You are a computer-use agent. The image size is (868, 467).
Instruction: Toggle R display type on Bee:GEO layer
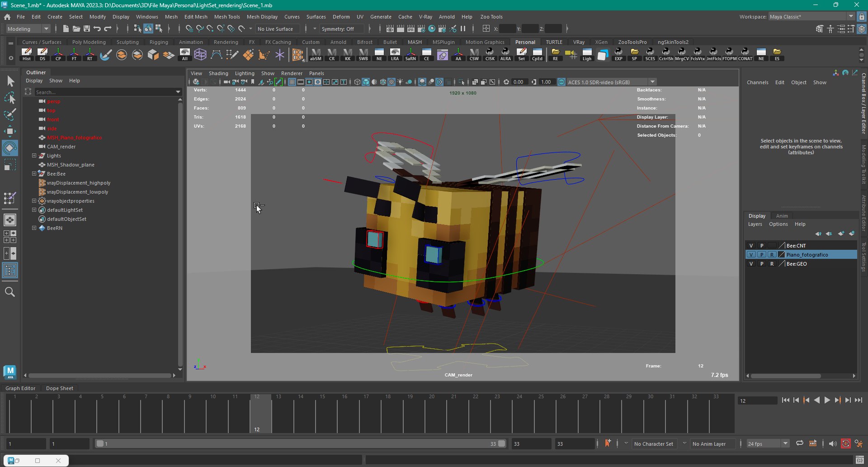coord(772,264)
